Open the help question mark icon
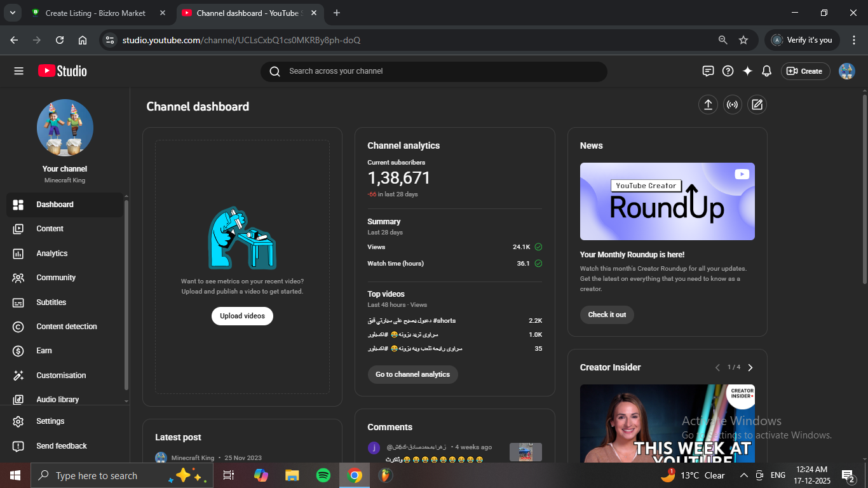Image resolution: width=868 pixels, height=488 pixels. click(728, 71)
